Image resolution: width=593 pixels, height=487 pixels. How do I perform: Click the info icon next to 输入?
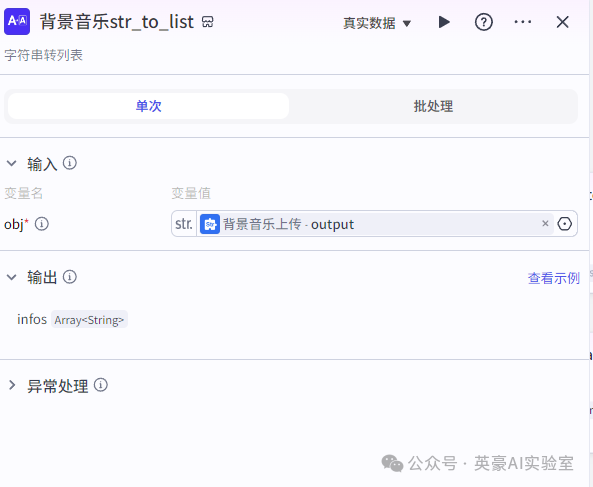pos(70,163)
